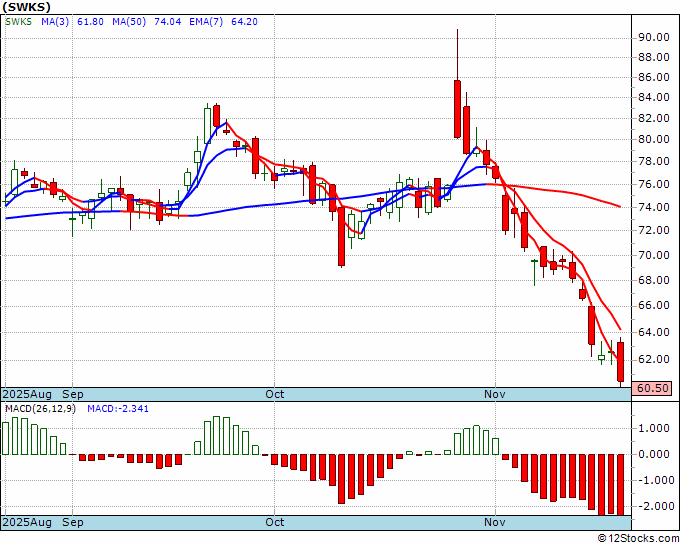This screenshot has width=680, height=546.
Task: Click the EMA(7) legend label
Action: [x=206, y=22]
